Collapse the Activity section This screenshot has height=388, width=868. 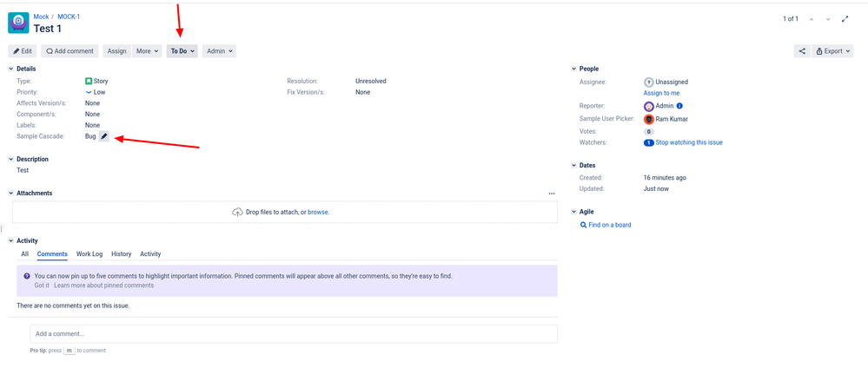11,241
